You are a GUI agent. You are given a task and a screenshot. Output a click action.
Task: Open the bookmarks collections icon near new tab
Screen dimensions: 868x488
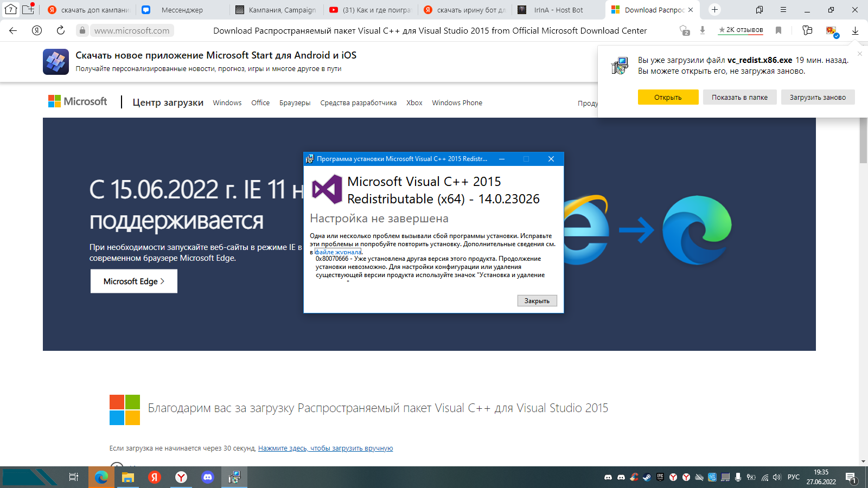coord(759,10)
